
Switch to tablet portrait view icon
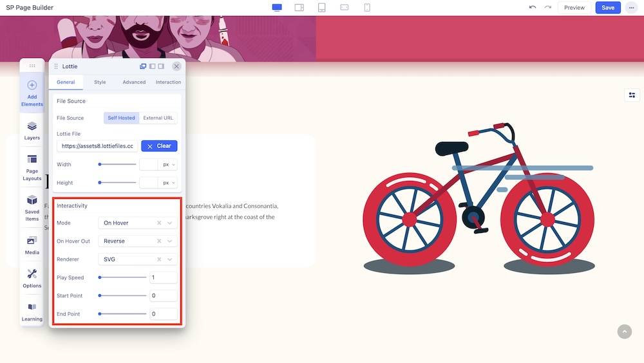pyautogui.click(x=321, y=7)
